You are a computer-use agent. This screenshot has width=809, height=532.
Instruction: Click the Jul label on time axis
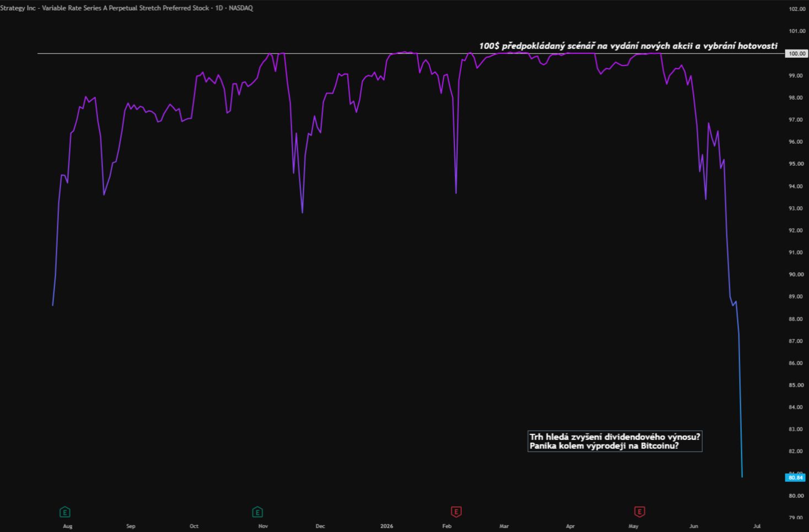pyautogui.click(x=757, y=526)
